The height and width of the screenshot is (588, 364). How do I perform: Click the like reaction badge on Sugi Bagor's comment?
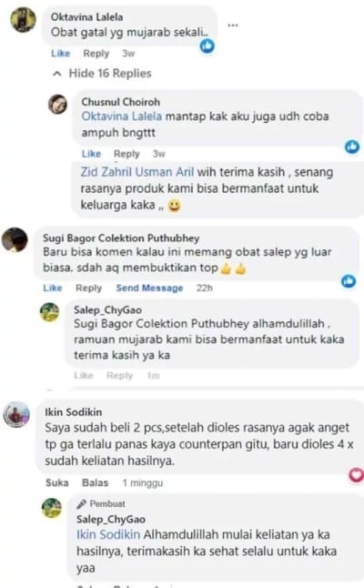[x=349, y=281]
